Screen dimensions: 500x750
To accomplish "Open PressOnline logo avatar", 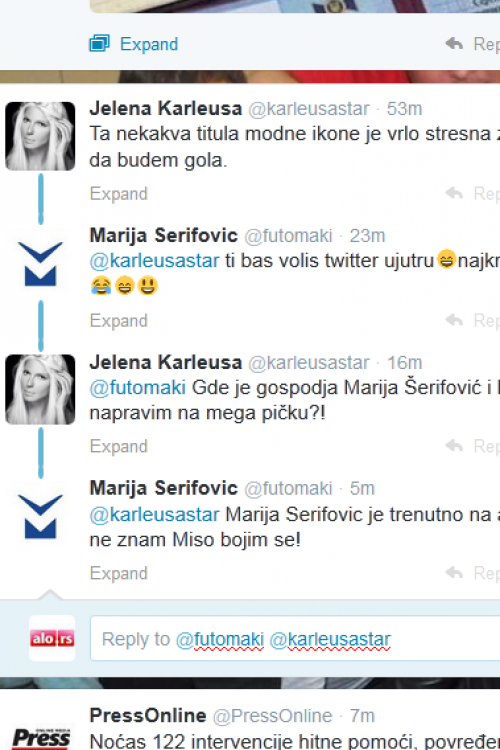I will [40, 737].
